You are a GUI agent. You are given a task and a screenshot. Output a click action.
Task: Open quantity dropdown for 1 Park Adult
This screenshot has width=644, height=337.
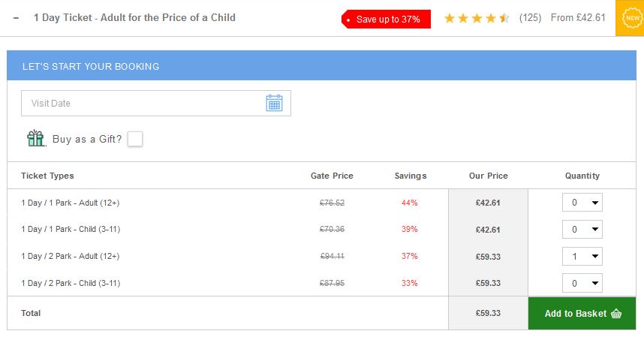tap(582, 203)
